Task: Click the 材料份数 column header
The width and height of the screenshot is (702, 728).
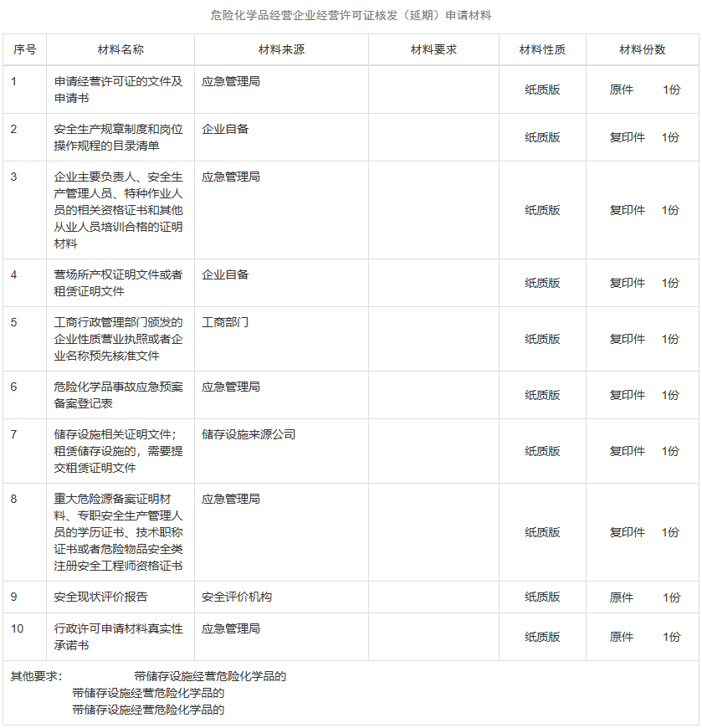Action: pyautogui.click(x=643, y=49)
